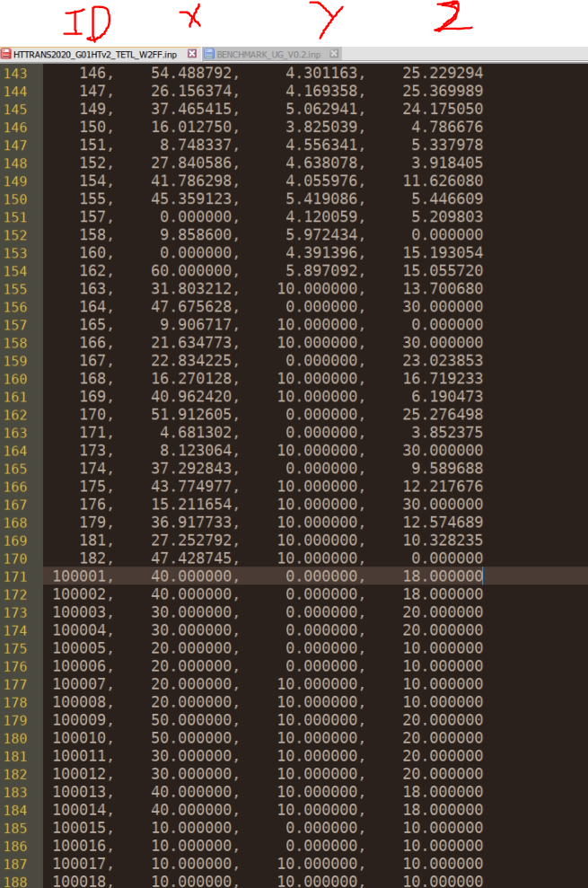
Task: Click the z value 24.175050
Action: point(443,109)
